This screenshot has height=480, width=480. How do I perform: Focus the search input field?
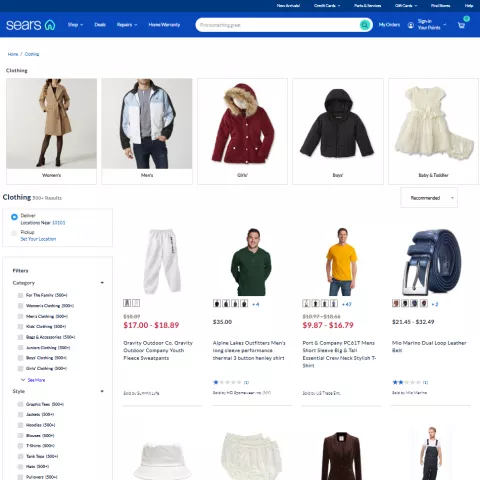tap(278, 25)
